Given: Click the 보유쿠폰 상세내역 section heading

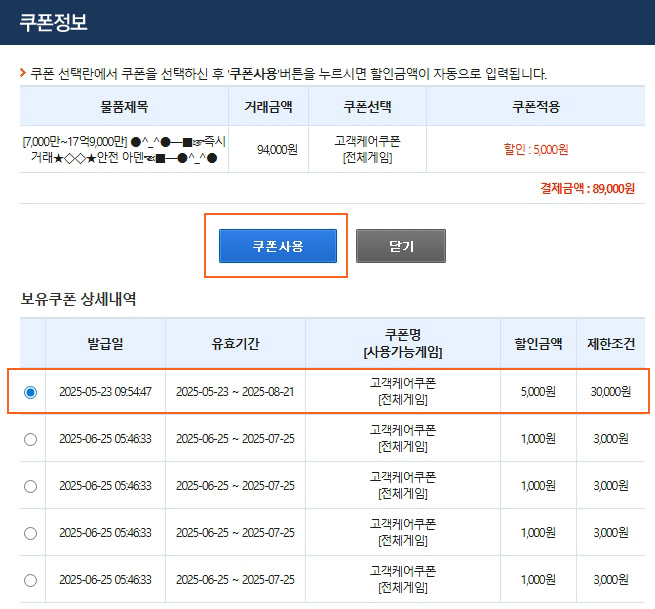Looking at the screenshot, I should (78, 298).
